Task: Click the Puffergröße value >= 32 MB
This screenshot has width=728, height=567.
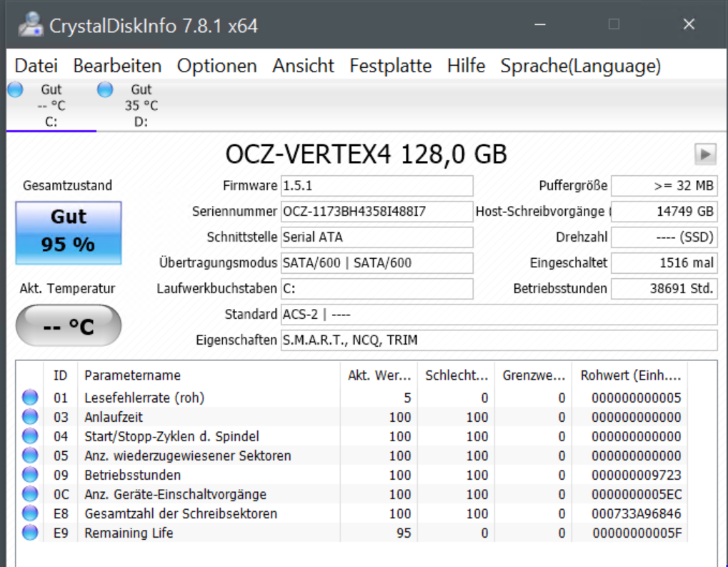Action: tap(664, 186)
